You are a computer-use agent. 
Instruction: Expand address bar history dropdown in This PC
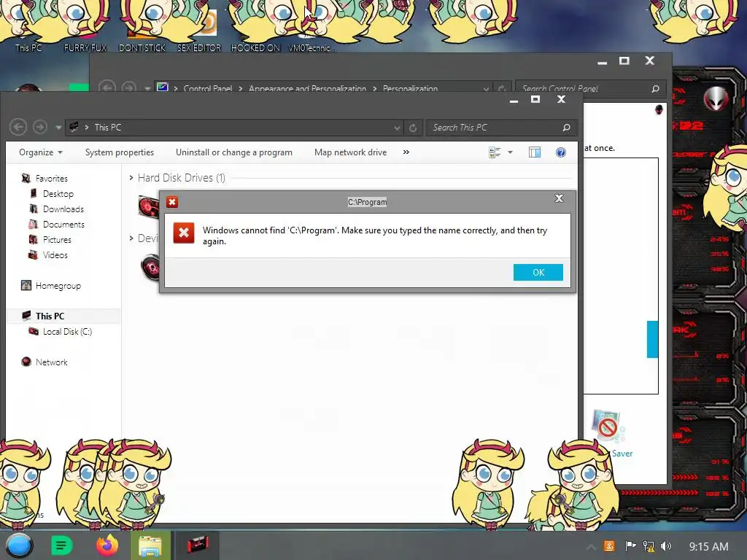coord(396,128)
